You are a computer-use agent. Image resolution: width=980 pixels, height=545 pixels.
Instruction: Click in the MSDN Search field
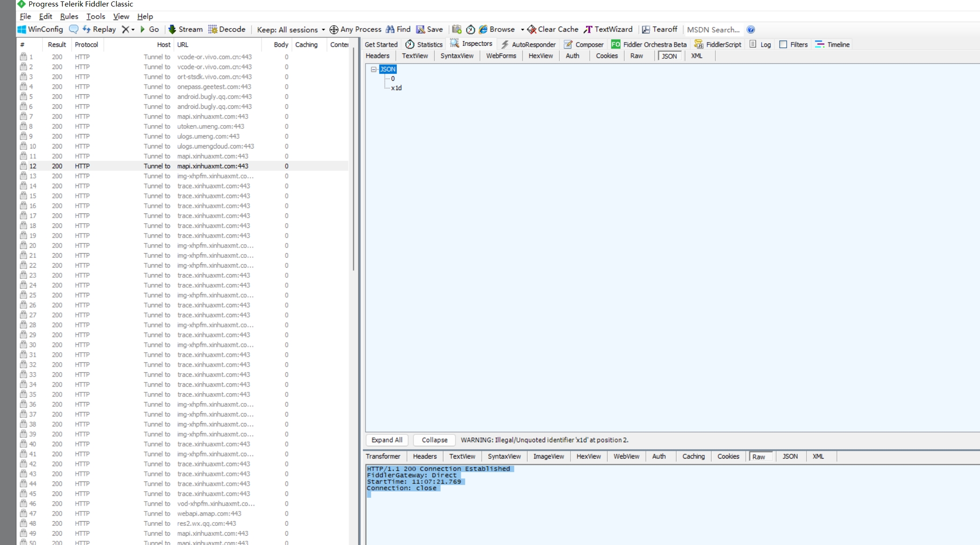714,29
